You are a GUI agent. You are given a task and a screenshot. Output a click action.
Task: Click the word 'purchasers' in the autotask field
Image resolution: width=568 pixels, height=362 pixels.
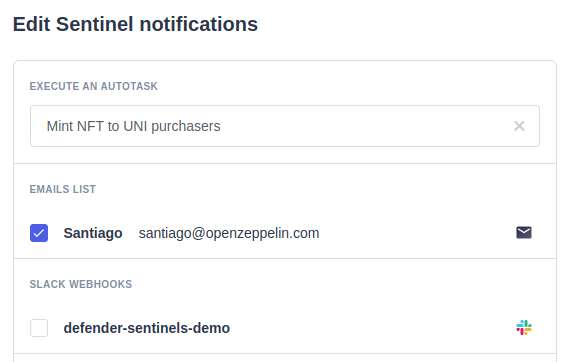point(186,126)
